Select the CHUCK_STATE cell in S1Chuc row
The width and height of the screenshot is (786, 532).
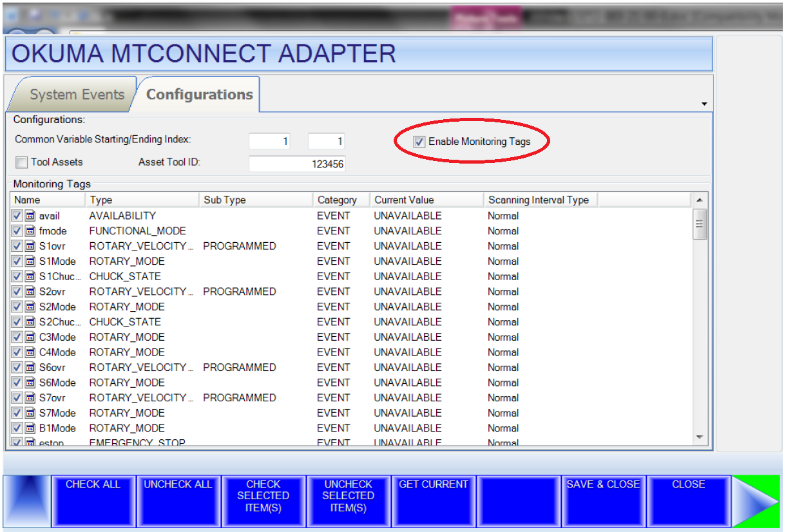point(125,276)
